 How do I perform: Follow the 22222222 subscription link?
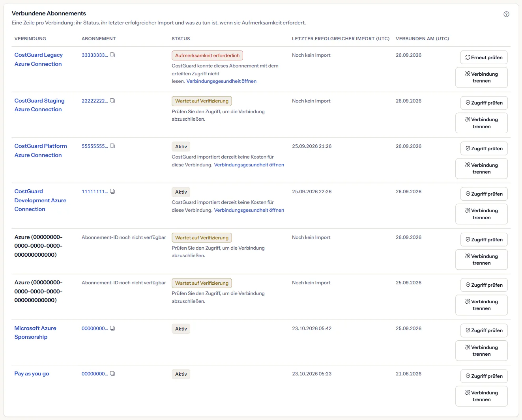[95, 101]
